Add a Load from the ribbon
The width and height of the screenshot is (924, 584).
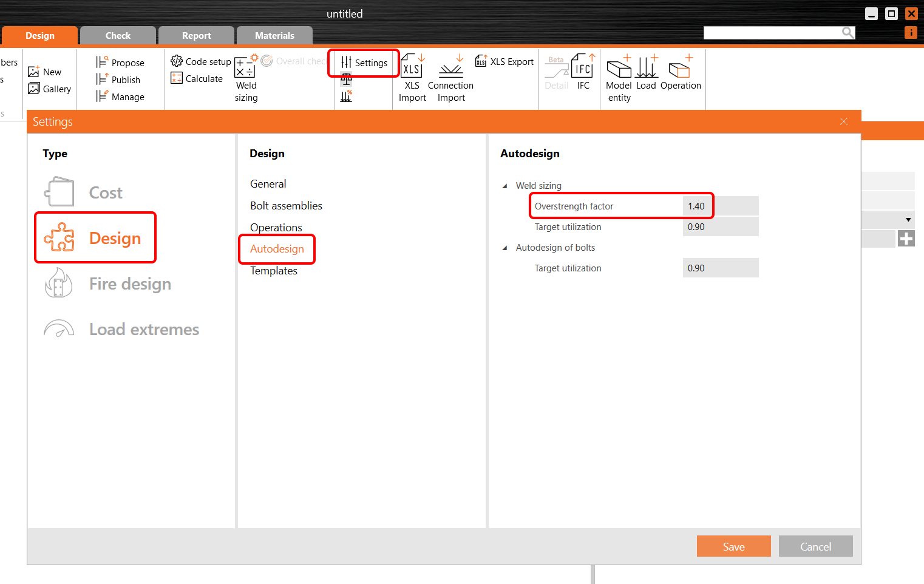[647, 68]
